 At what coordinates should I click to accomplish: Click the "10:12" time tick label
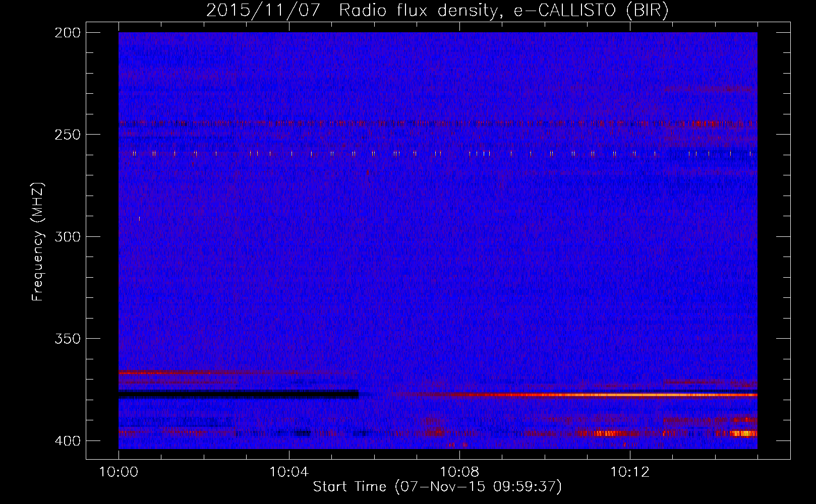click(630, 472)
